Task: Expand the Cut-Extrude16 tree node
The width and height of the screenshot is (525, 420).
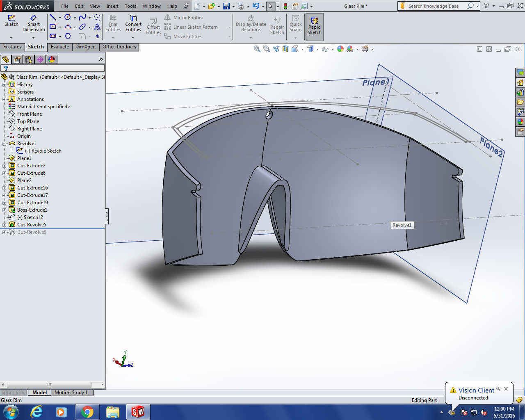Action: [x=5, y=188]
